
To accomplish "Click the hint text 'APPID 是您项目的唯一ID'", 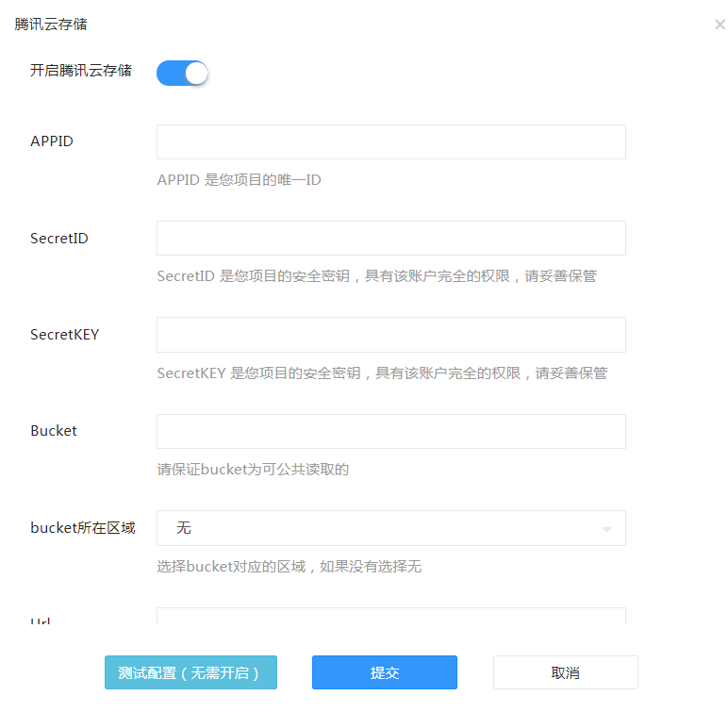I will (240, 180).
